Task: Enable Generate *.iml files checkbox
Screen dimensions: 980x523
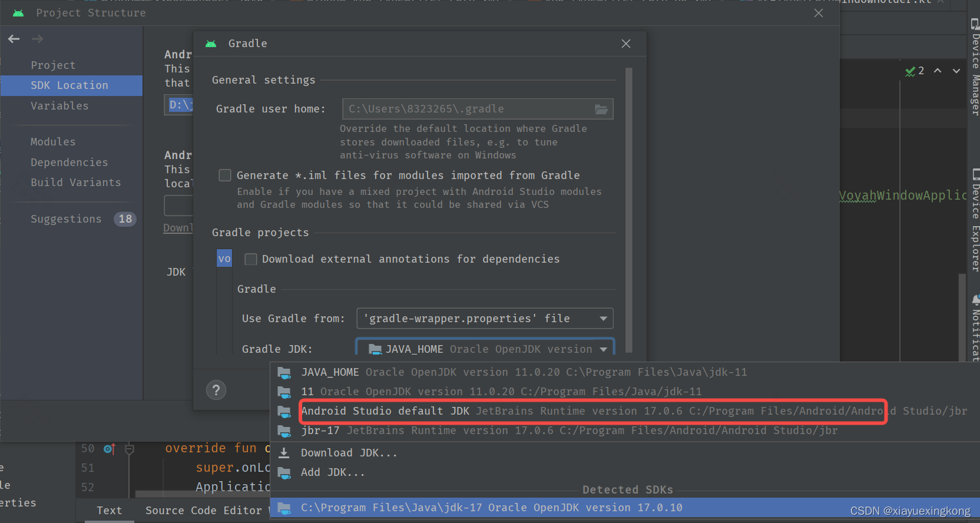Action: [x=225, y=176]
